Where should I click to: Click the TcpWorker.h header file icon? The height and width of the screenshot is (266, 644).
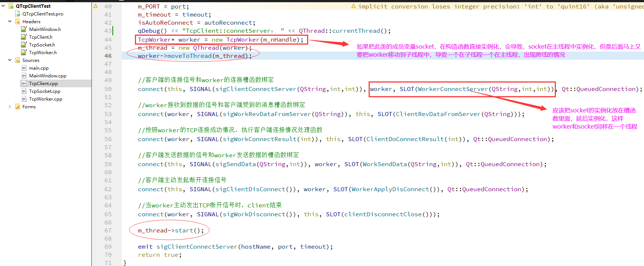coord(24,52)
